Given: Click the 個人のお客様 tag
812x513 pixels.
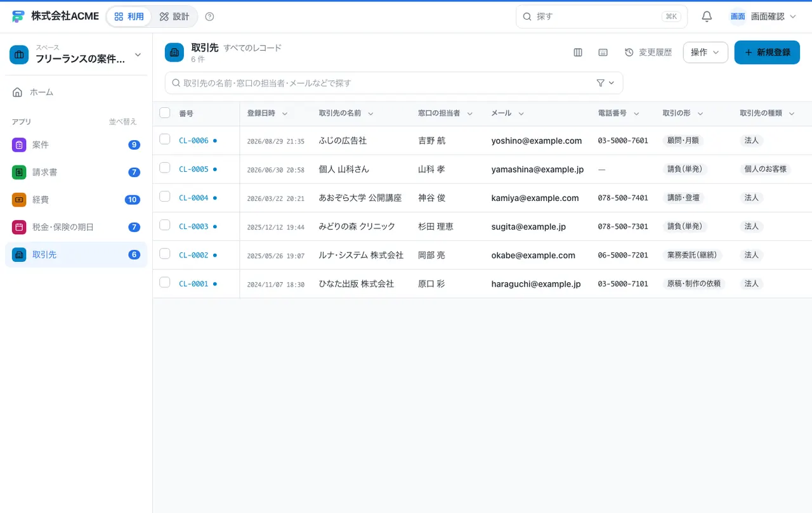Looking at the screenshot, I should [x=766, y=169].
